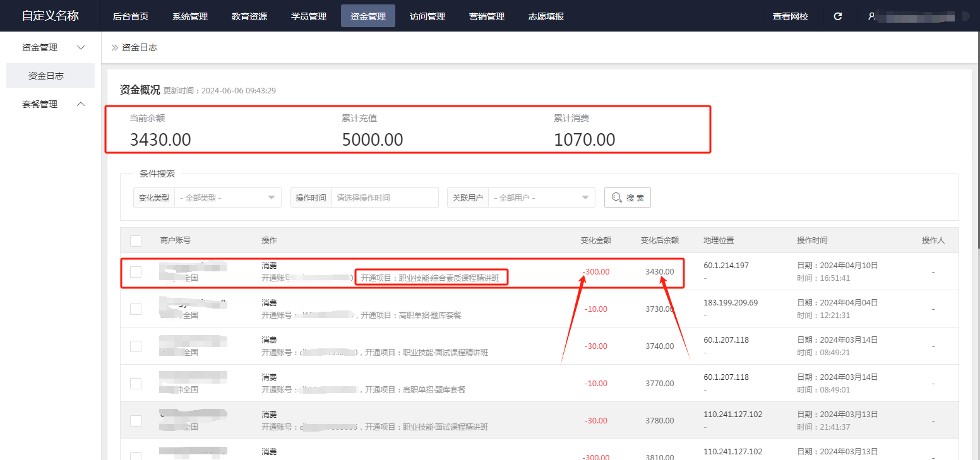980x460 pixels.
Task: Click the 操作人 column header
Action: (933, 240)
